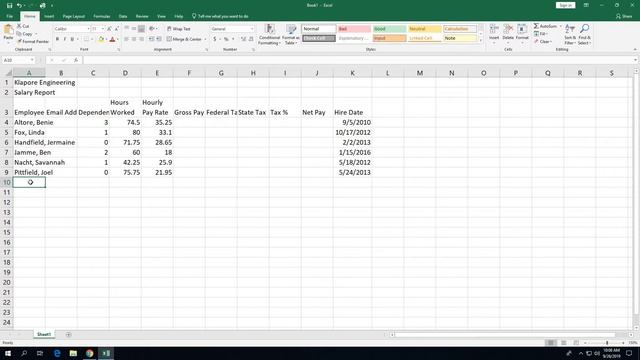
Task: Toggle Italic formatting
Action: (64, 39)
